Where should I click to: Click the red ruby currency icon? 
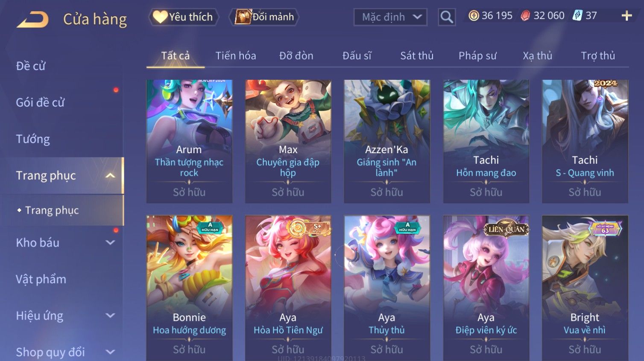525,16
